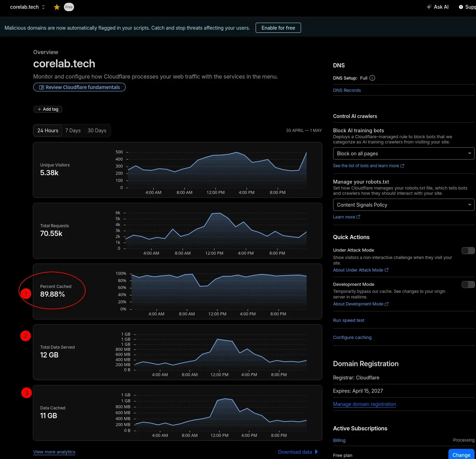Open About Under Attack Mode link
This screenshot has width=476, height=459.
point(361,270)
